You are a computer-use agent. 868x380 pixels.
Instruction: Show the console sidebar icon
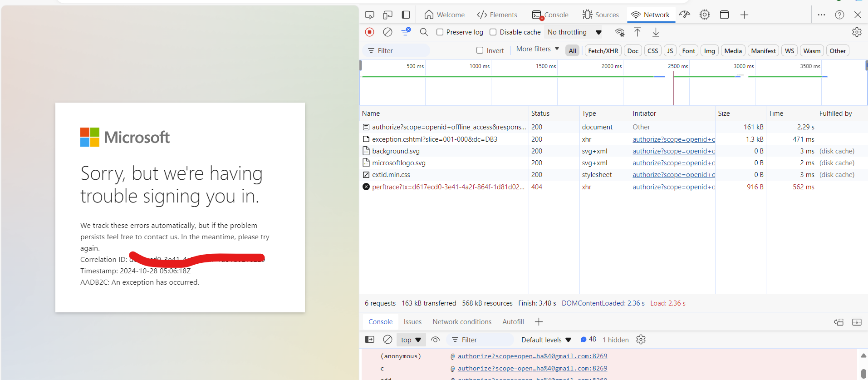click(x=370, y=340)
